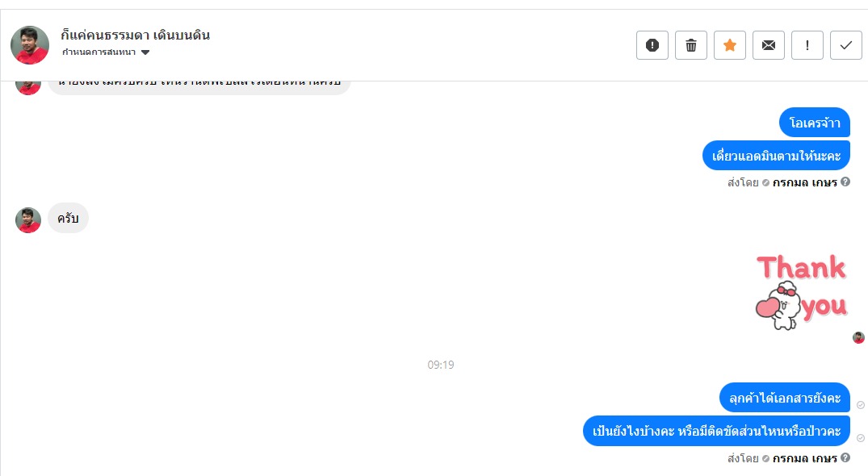The width and height of the screenshot is (868, 476).
Task: Delete the conversation using trash icon
Action: tap(691, 45)
